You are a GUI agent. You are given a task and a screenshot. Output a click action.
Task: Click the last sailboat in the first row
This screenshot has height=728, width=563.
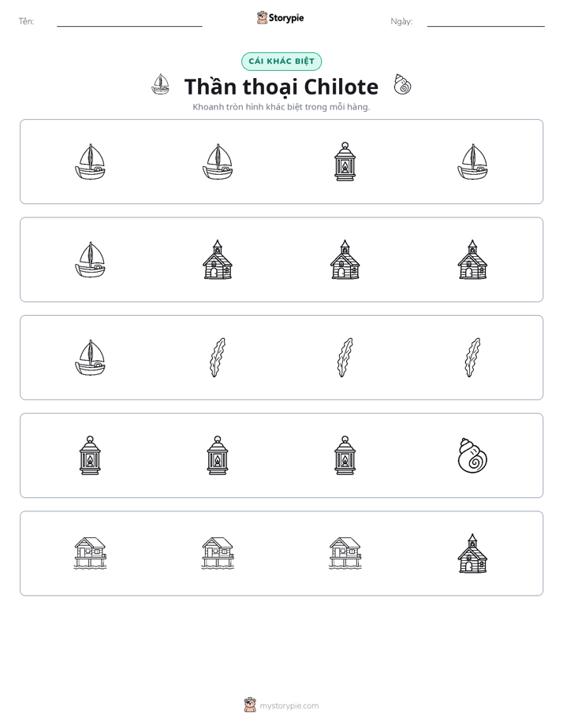tap(472, 162)
